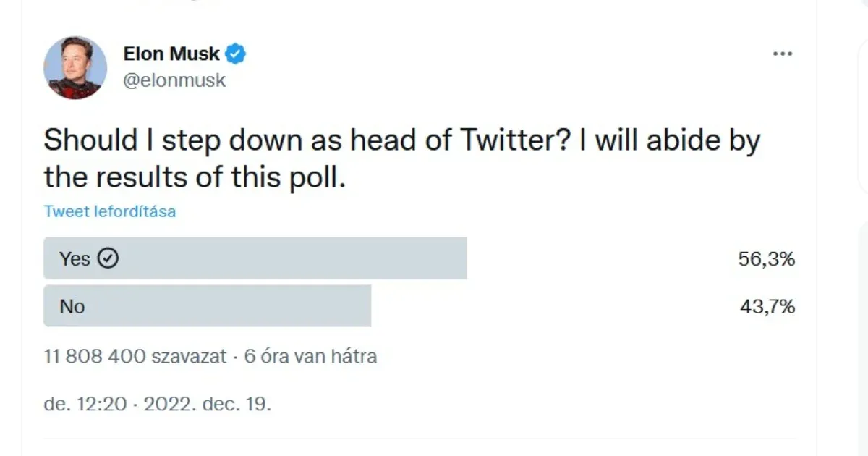
Task: Open Elon Musk's profile avatar
Action: point(75,67)
